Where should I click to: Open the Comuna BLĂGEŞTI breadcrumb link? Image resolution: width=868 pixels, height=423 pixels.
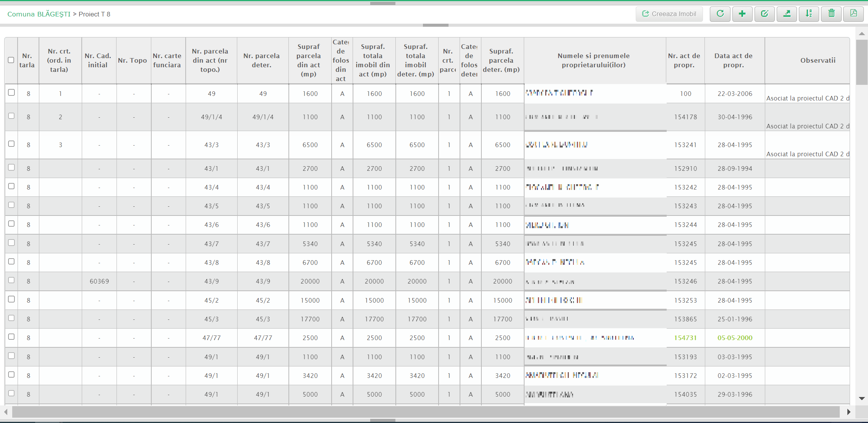[x=39, y=14]
